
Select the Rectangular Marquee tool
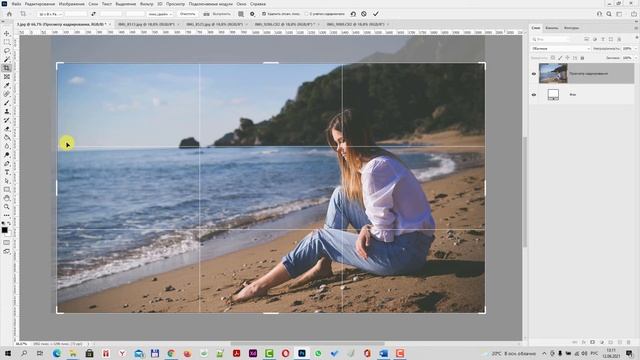(x=7, y=42)
